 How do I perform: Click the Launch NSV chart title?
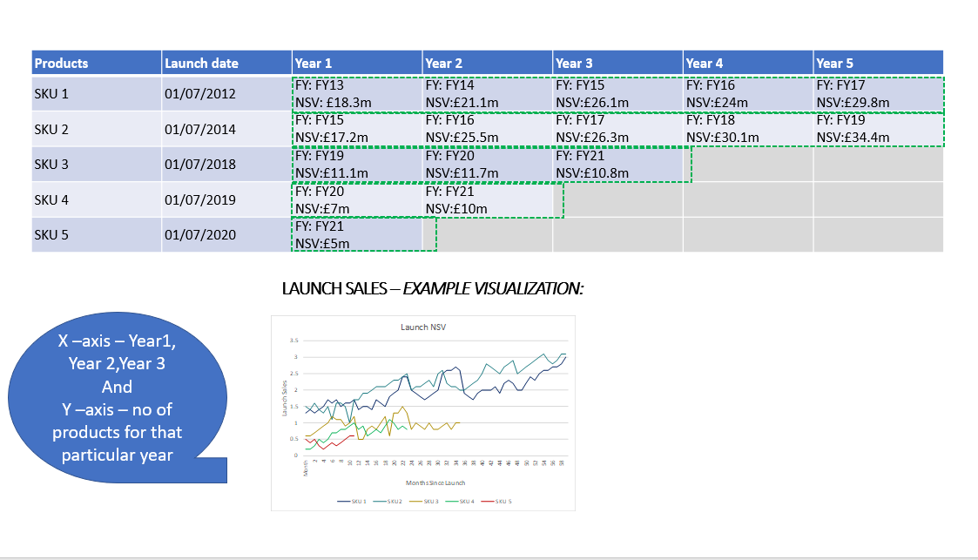tap(423, 327)
